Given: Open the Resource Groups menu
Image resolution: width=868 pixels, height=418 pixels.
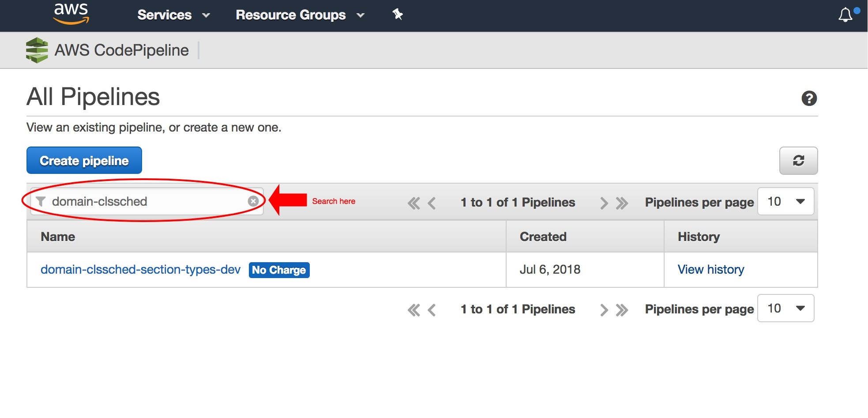Looking at the screenshot, I should pos(300,15).
